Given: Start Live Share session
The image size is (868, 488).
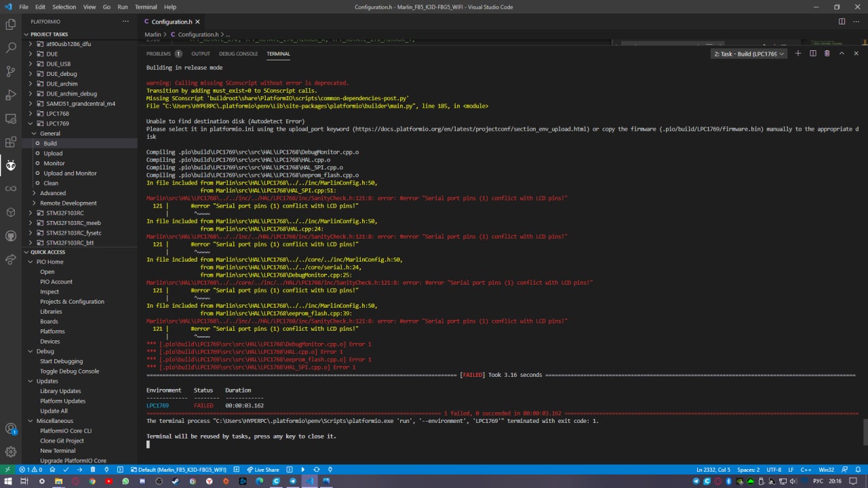Looking at the screenshot, I should point(263,470).
